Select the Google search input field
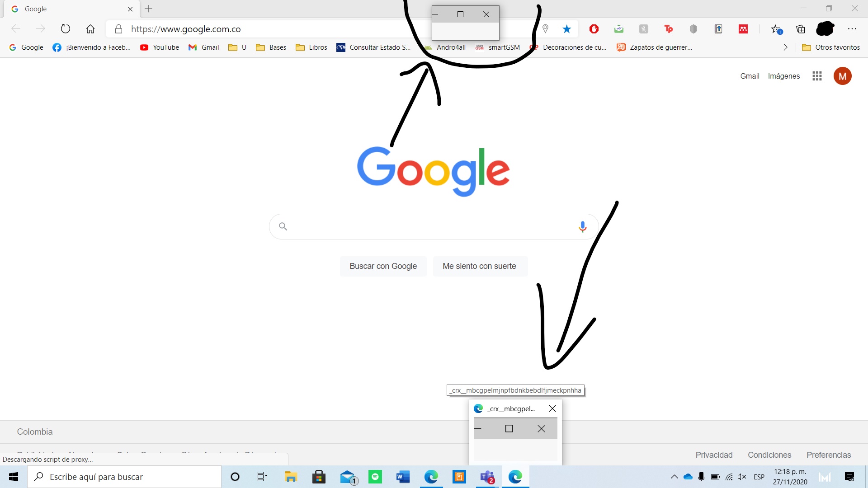The width and height of the screenshot is (868, 488). [434, 226]
